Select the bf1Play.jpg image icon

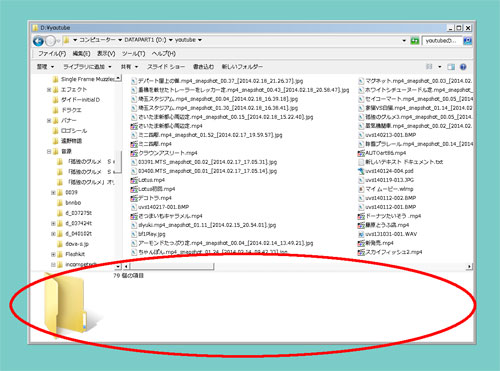pyautogui.click(x=134, y=234)
